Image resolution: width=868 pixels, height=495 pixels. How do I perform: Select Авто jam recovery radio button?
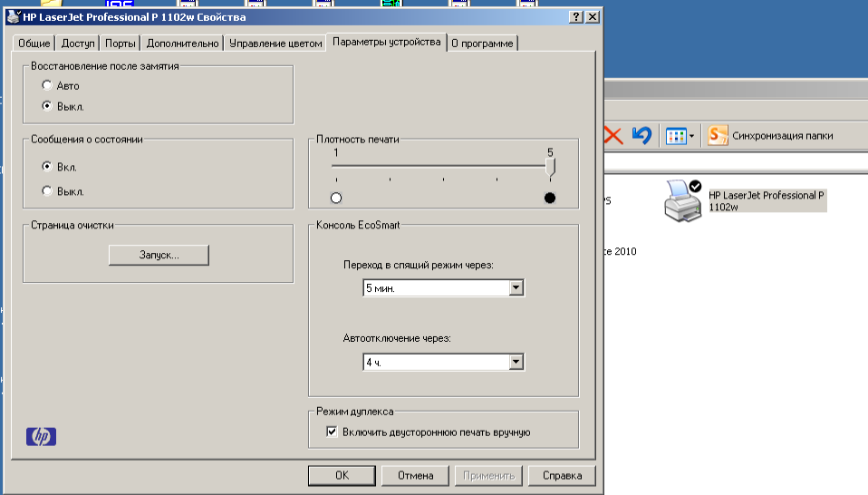click(x=47, y=85)
